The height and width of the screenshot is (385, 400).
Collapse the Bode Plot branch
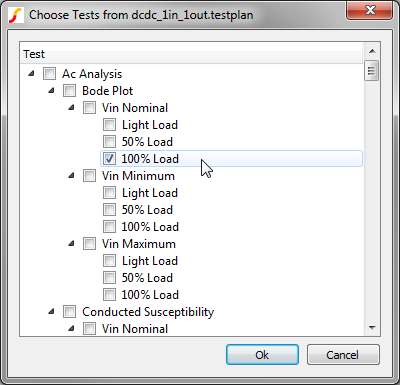click(x=51, y=90)
